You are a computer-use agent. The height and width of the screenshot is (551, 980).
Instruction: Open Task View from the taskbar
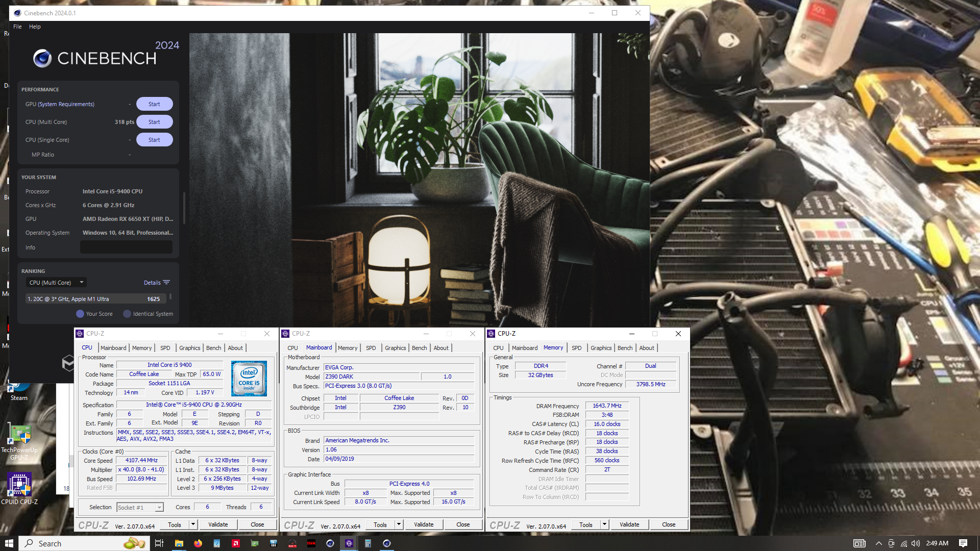click(x=159, y=543)
